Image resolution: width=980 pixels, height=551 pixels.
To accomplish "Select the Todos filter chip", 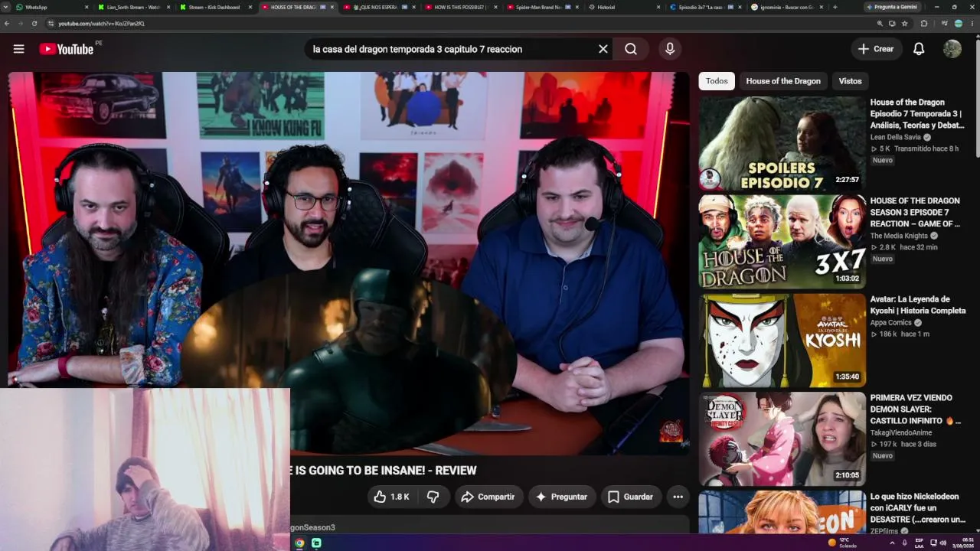I will pos(717,81).
